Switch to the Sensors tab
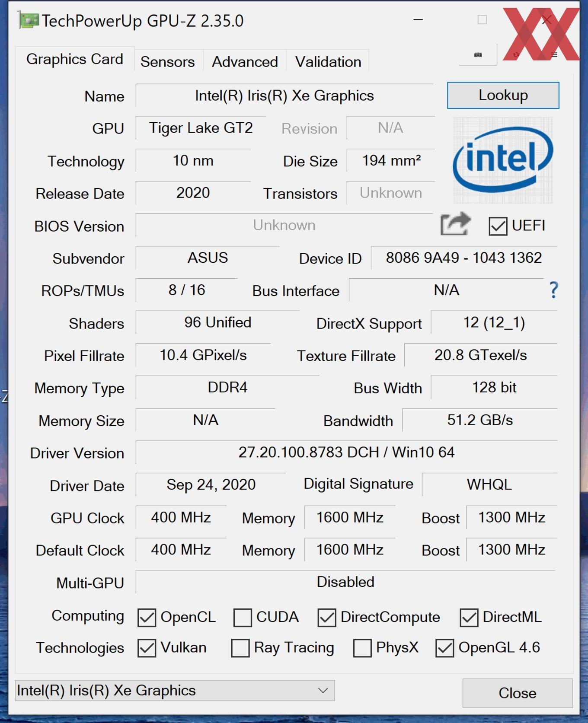This screenshot has height=723, width=588. coord(168,62)
